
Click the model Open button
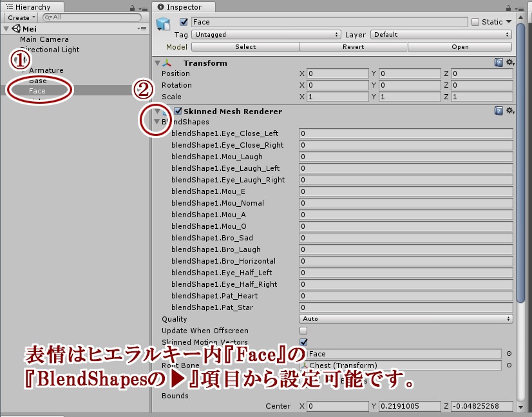[460, 47]
